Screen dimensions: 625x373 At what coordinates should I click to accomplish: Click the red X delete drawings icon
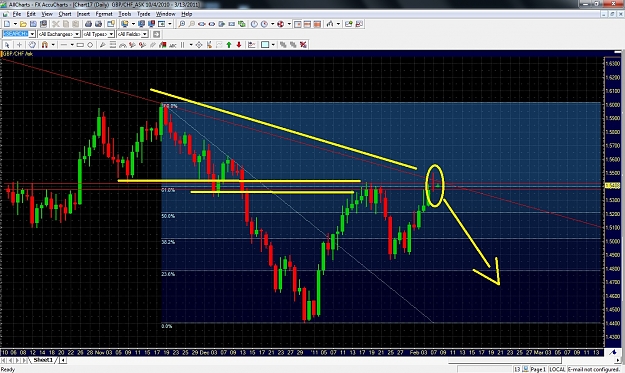[x=303, y=45]
